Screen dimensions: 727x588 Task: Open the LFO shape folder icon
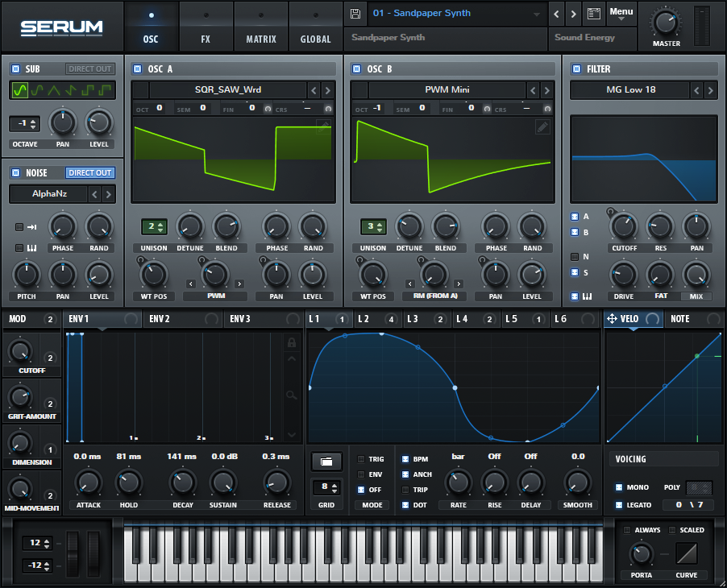point(326,462)
